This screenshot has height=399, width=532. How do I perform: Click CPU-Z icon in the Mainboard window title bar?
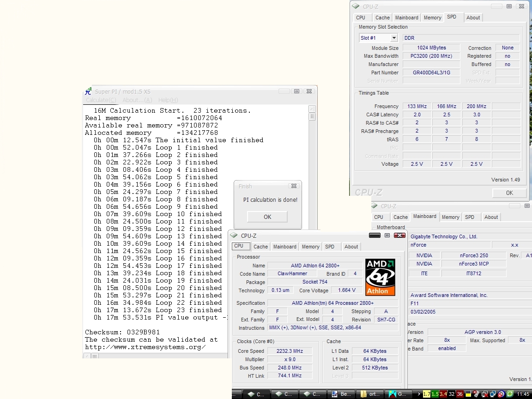coord(374,206)
